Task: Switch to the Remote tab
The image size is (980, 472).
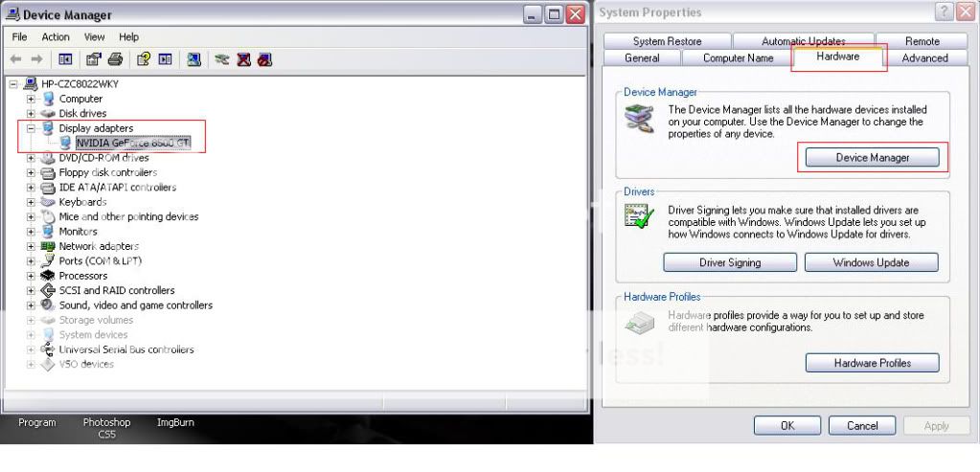Action: (x=922, y=41)
